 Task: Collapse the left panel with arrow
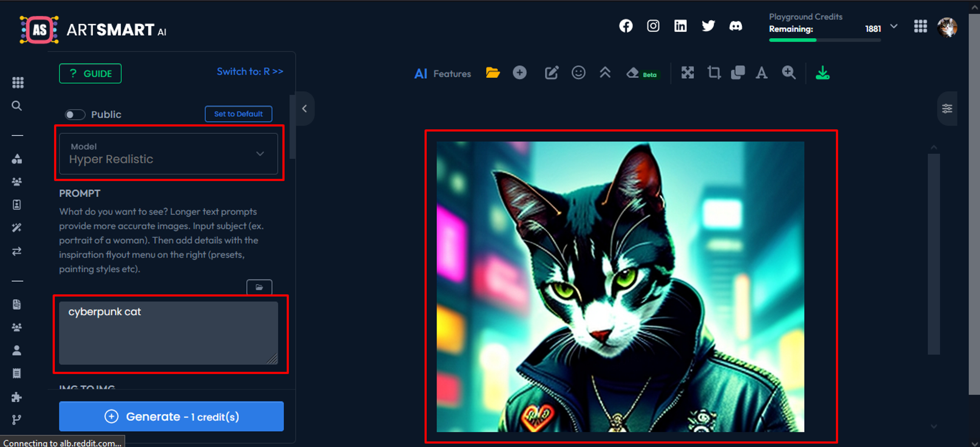click(x=304, y=109)
